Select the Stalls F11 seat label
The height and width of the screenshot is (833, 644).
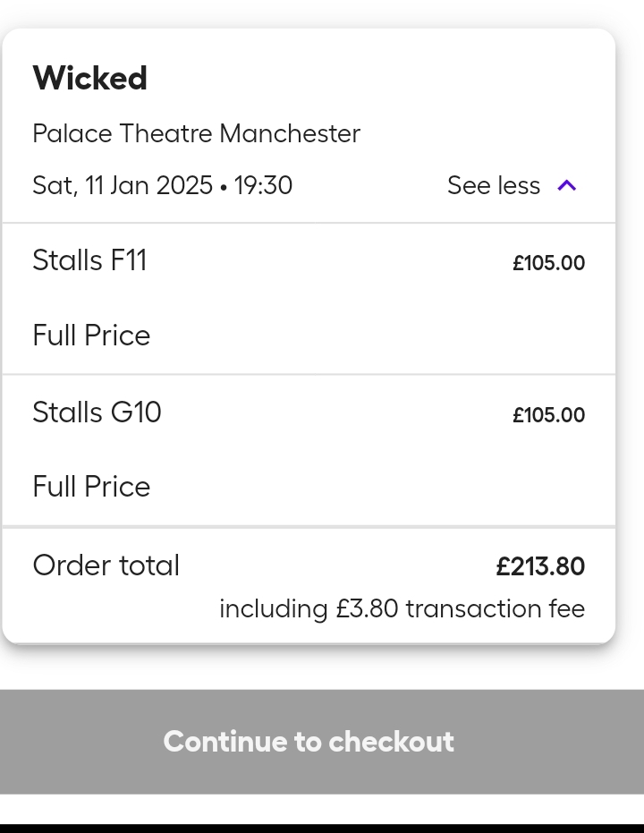89,260
